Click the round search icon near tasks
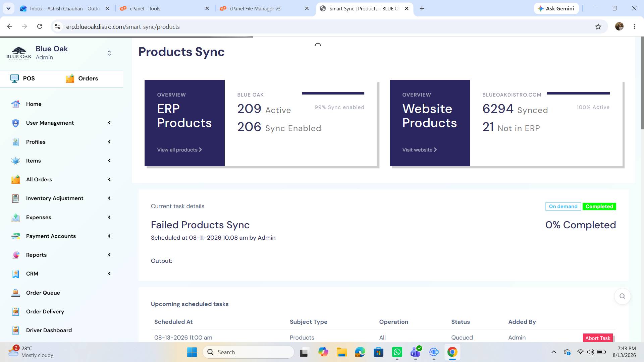This screenshot has width=644, height=362. [622, 296]
